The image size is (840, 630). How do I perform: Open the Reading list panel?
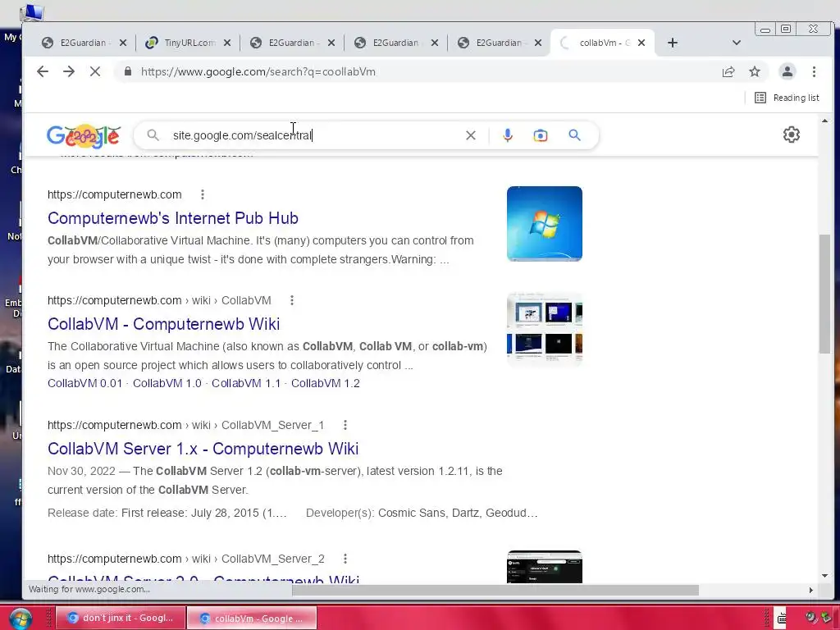[x=787, y=98]
